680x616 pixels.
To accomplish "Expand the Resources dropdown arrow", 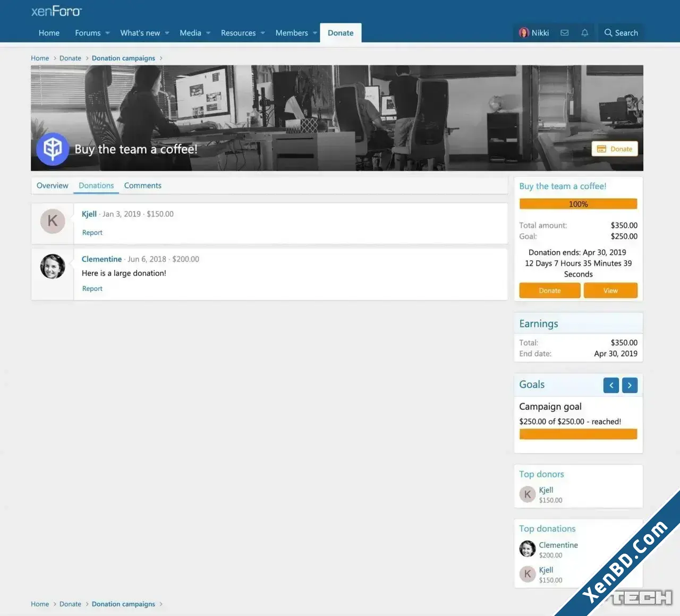I will point(262,33).
